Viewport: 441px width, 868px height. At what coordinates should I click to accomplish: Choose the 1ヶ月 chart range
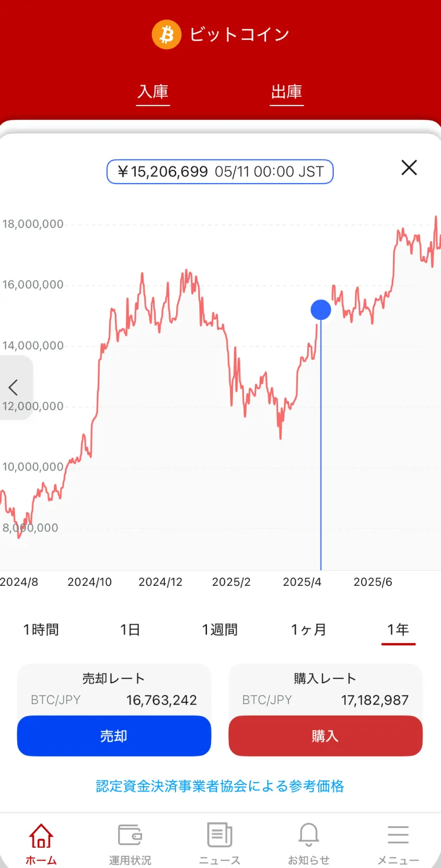[x=309, y=630]
